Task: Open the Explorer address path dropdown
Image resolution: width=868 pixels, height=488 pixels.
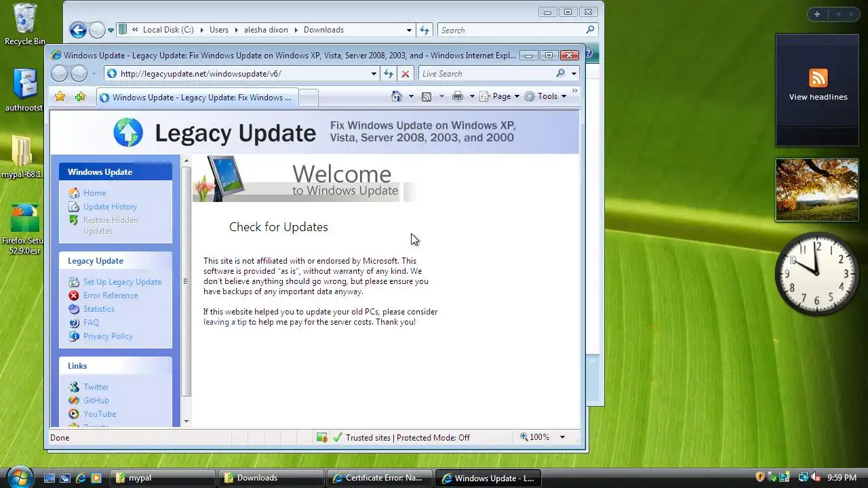Action: pos(409,30)
